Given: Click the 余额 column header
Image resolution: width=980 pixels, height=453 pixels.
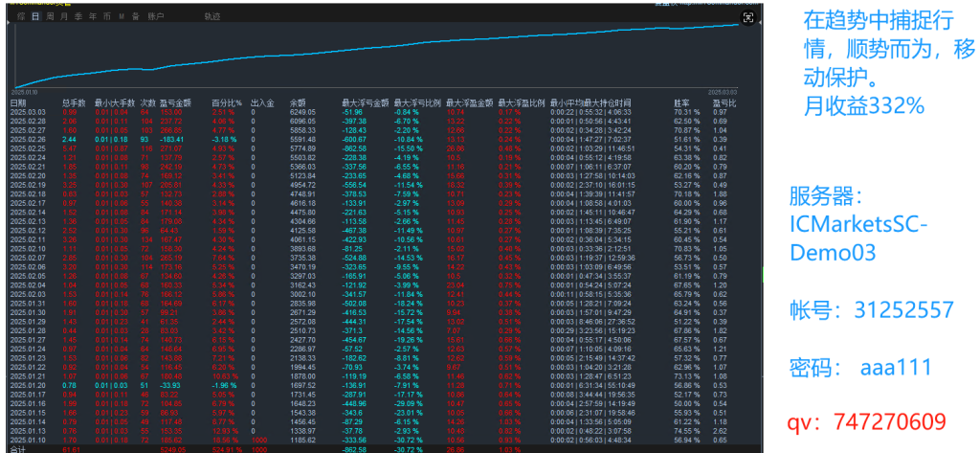Looking at the screenshot, I should [x=299, y=102].
